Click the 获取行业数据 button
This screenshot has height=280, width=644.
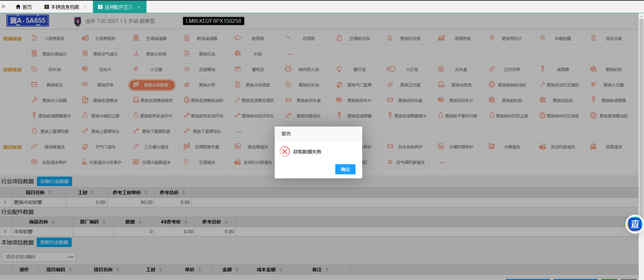click(x=55, y=181)
